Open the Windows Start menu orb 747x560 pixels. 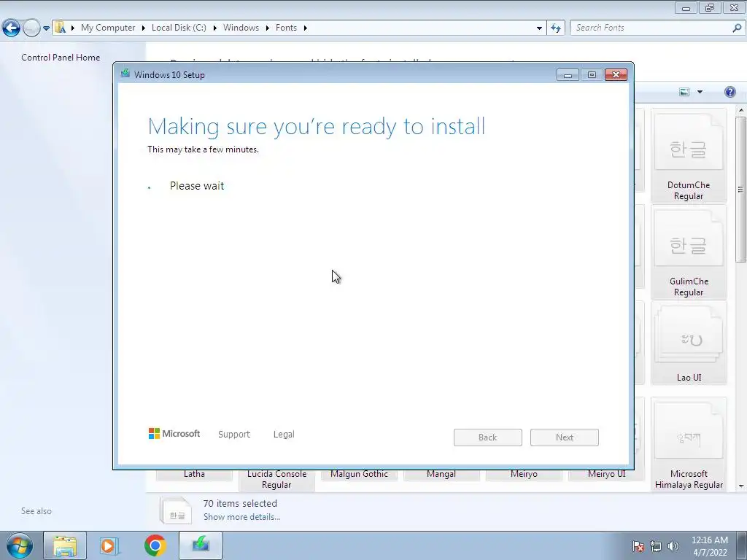point(20,545)
